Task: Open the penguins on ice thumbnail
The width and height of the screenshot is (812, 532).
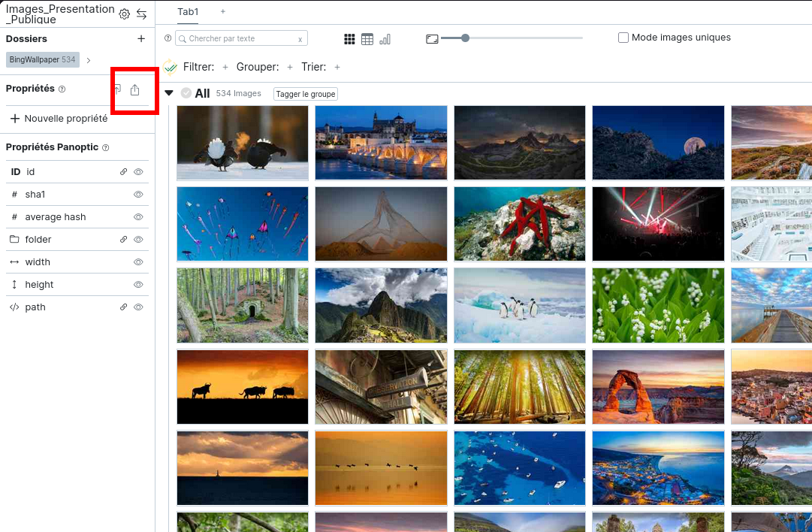Action: pos(519,306)
